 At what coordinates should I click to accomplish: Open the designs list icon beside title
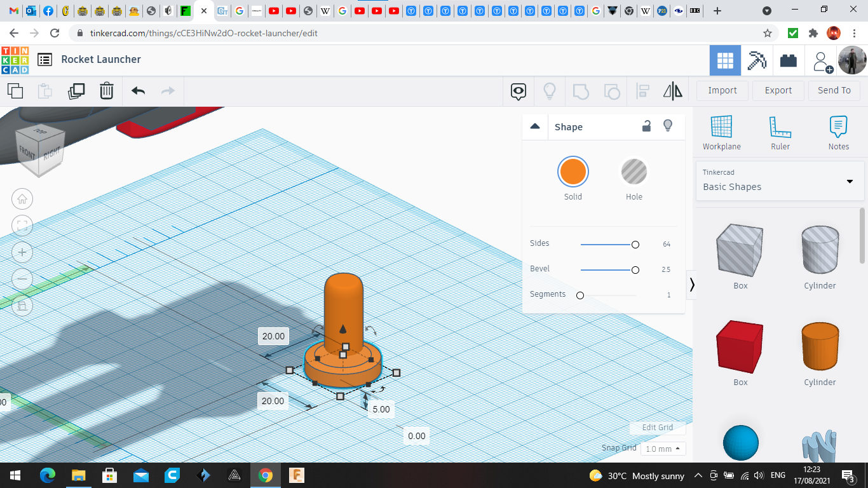(x=44, y=60)
